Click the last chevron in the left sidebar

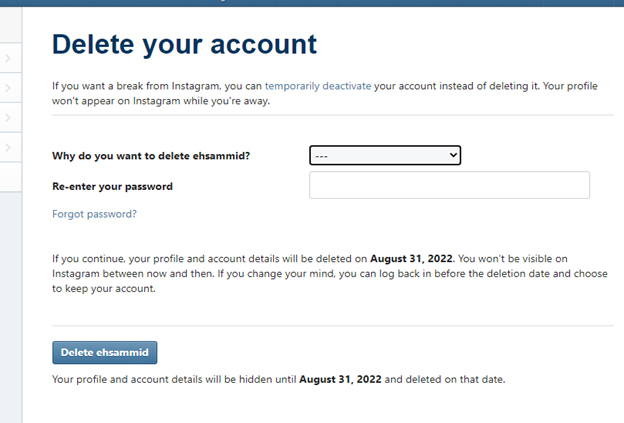pos(7,149)
